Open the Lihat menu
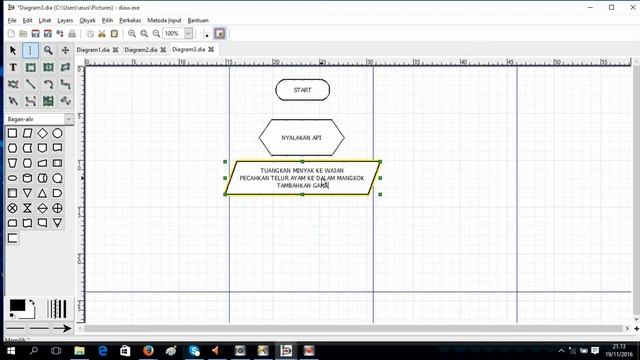The height and width of the screenshot is (360, 640). click(44, 20)
